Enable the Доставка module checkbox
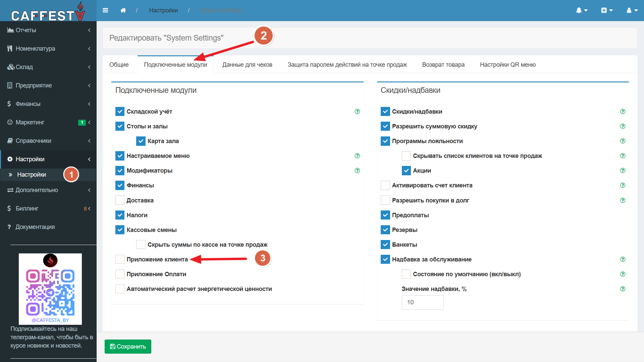This screenshot has height=362, width=644. tap(120, 200)
